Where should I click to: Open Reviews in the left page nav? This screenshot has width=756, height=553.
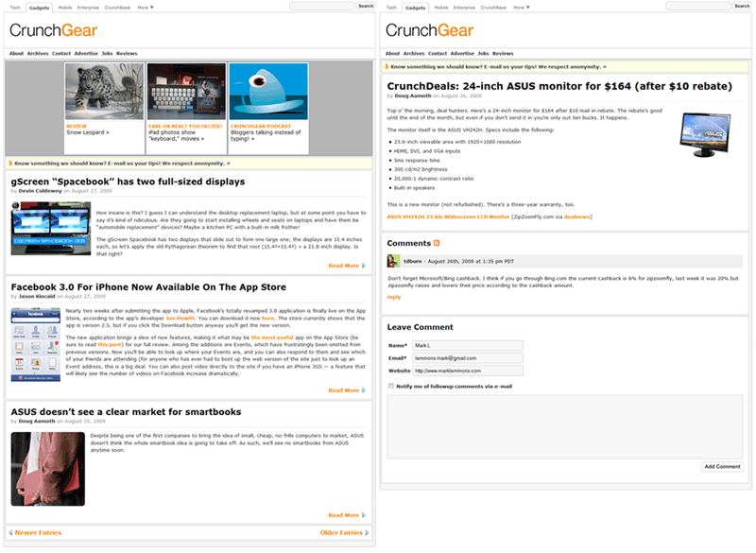point(127,54)
